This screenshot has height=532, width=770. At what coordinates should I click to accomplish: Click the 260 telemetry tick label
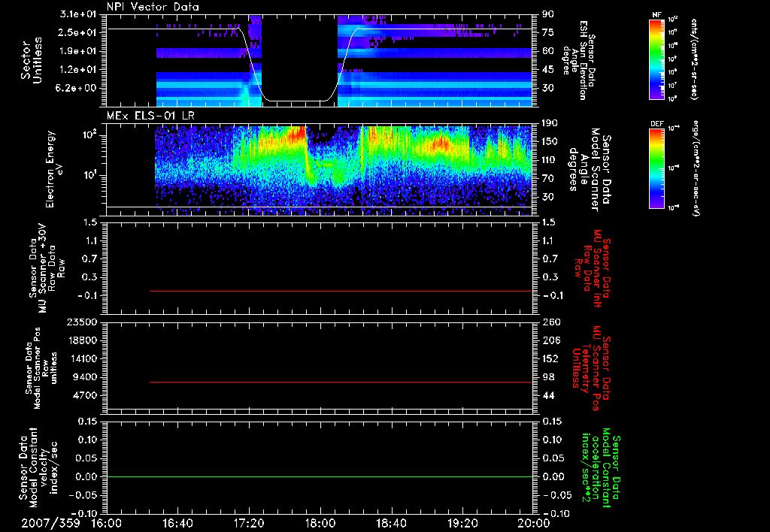click(x=550, y=322)
